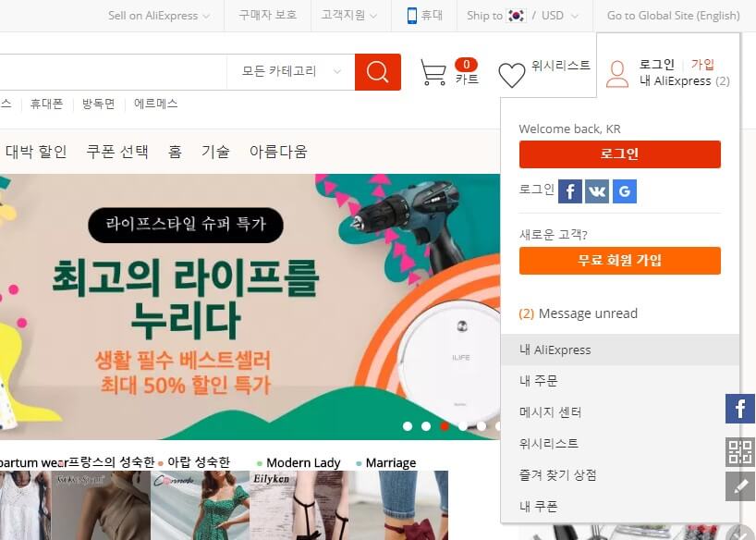Click the user account profile icon
This screenshot has width=756, height=540.
coord(616,73)
